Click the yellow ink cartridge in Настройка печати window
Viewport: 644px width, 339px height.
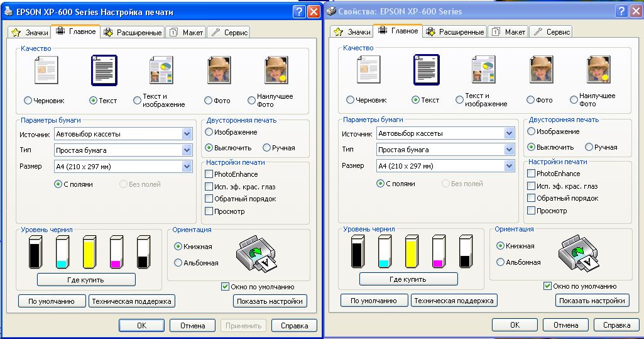tap(90, 252)
